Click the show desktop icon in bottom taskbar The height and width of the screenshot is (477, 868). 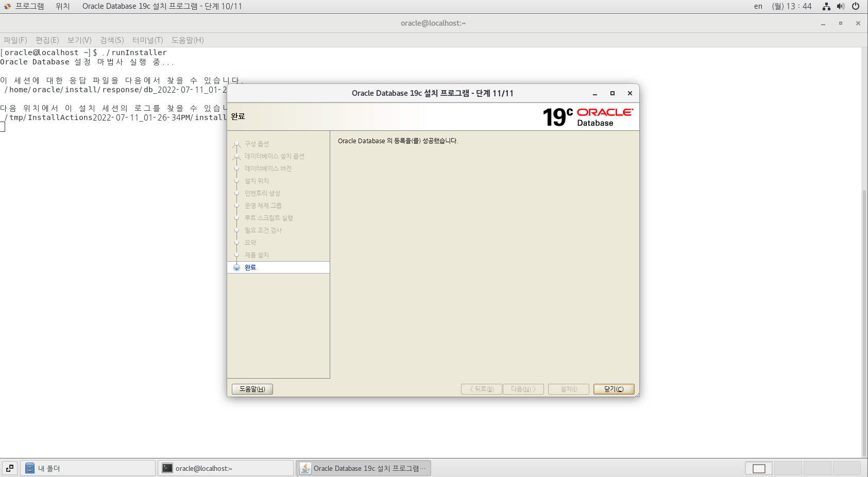coord(10,468)
